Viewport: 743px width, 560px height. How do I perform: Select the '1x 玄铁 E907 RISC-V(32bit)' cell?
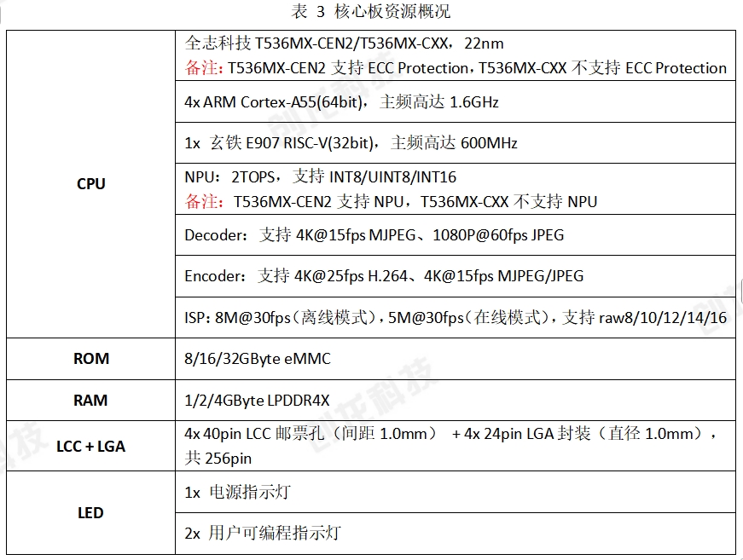click(x=456, y=143)
